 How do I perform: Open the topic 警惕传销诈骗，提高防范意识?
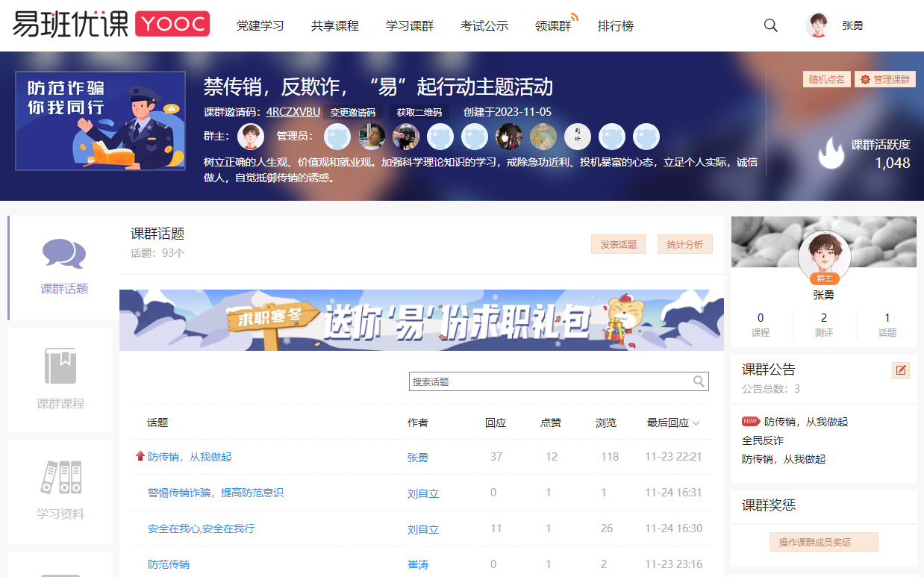click(x=216, y=493)
